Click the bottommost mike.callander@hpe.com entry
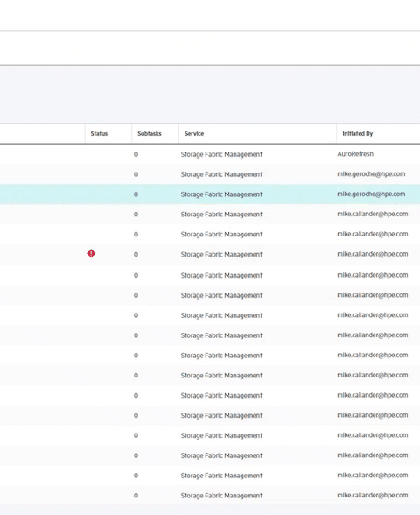Viewport: 420px width, 515px height. (373, 496)
